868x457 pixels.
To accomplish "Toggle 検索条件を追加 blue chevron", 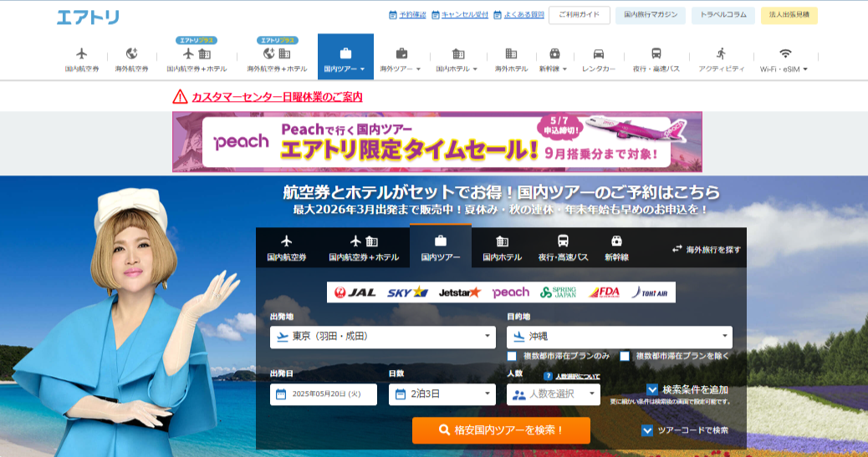I will pyautogui.click(x=652, y=389).
